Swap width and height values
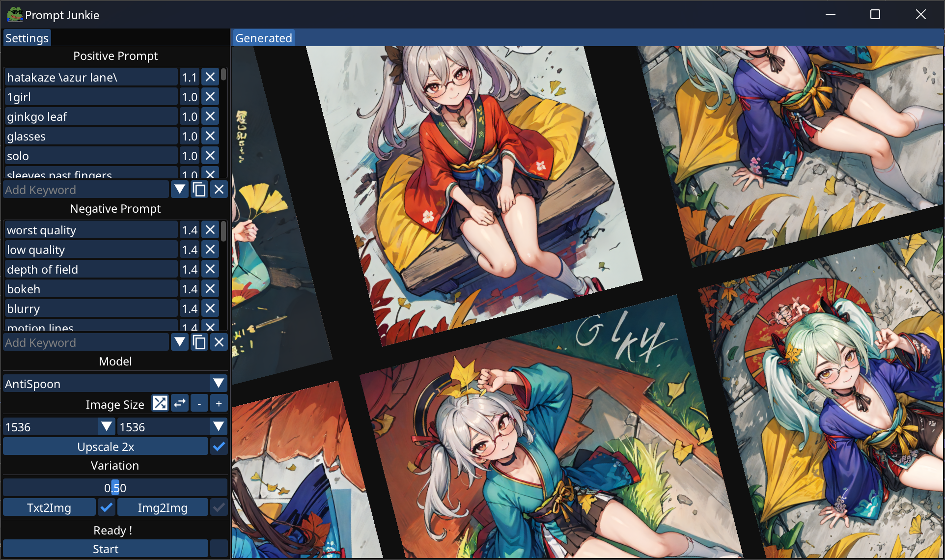 click(180, 403)
